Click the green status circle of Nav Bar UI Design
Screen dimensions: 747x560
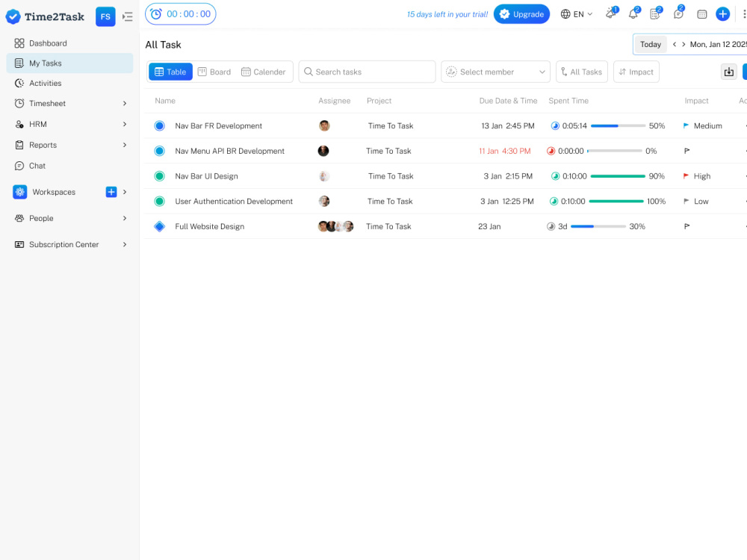(160, 176)
